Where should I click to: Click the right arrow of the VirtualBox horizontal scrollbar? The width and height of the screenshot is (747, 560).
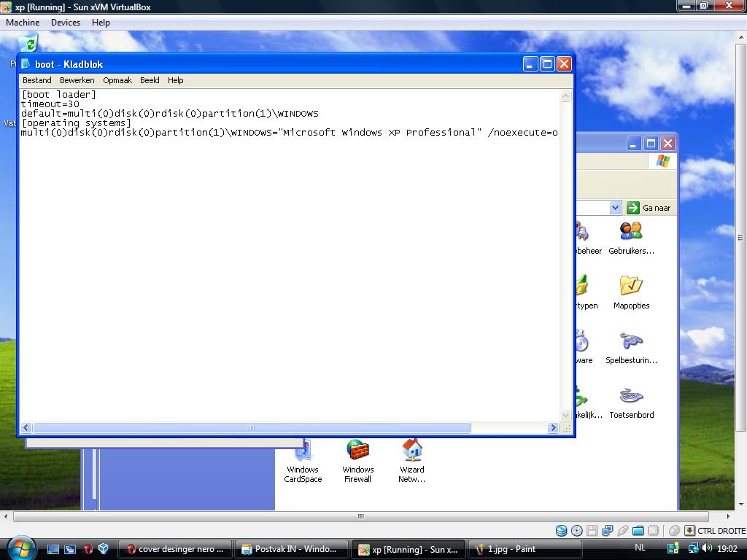point(728,516)
